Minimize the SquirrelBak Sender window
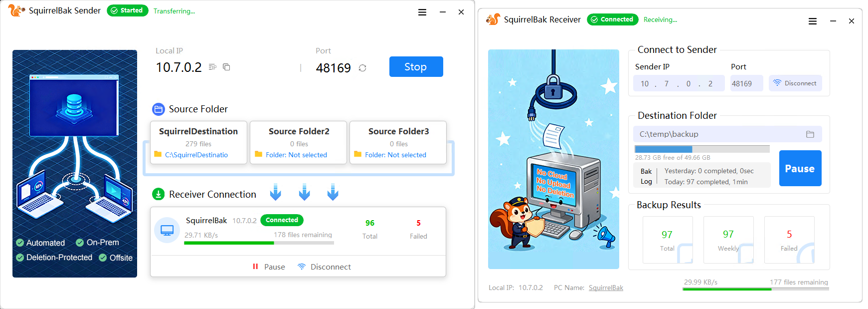 click(442, 12)
